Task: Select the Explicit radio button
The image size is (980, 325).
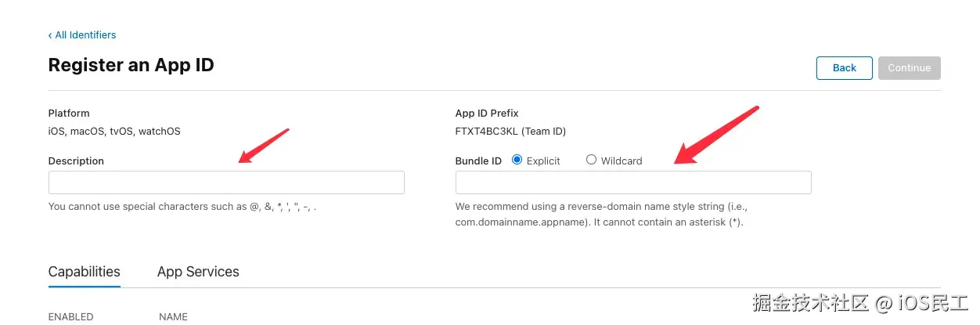Action: pos(517,160)
